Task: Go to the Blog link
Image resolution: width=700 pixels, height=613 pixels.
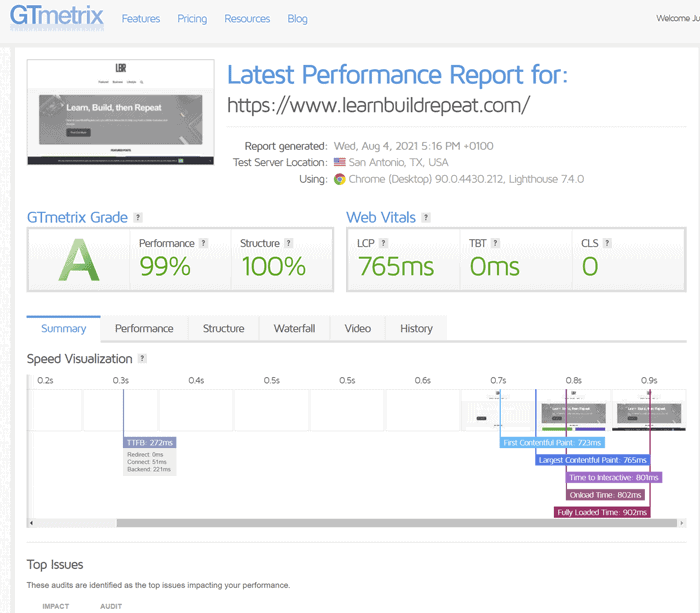Action: (297, 19)
